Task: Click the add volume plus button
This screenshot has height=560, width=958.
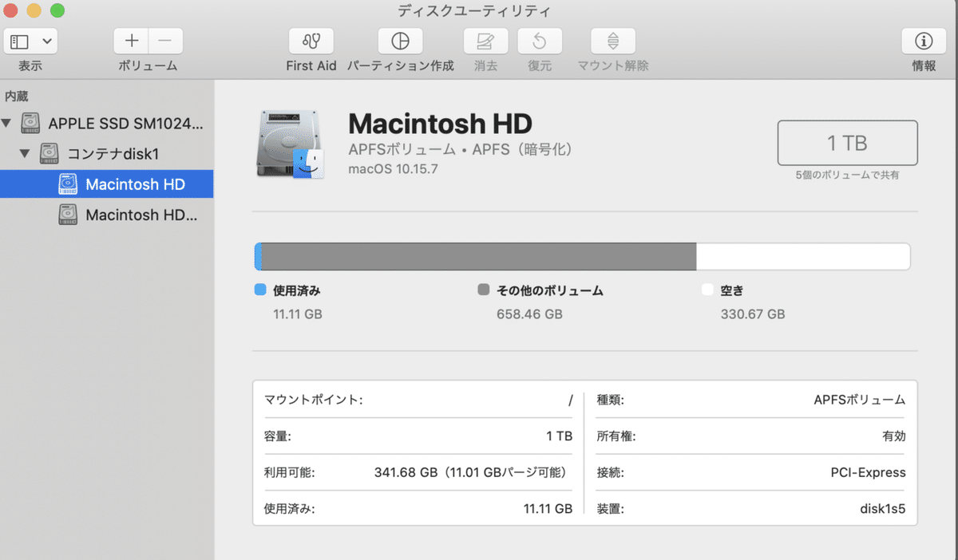Action: coord(132,41)
